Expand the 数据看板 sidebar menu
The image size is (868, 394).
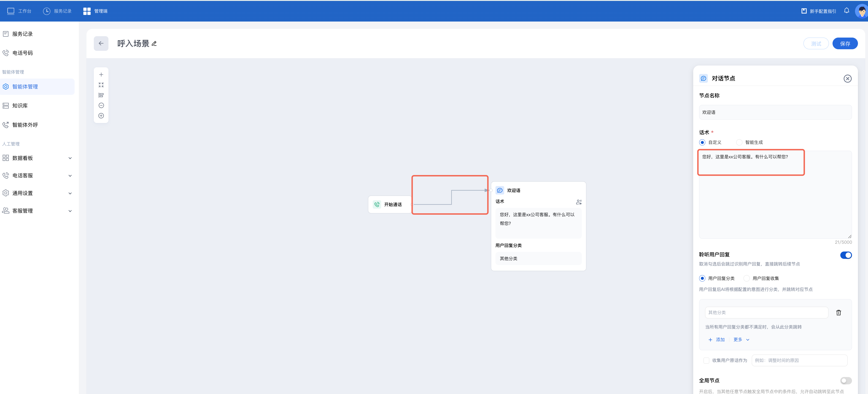37,158
